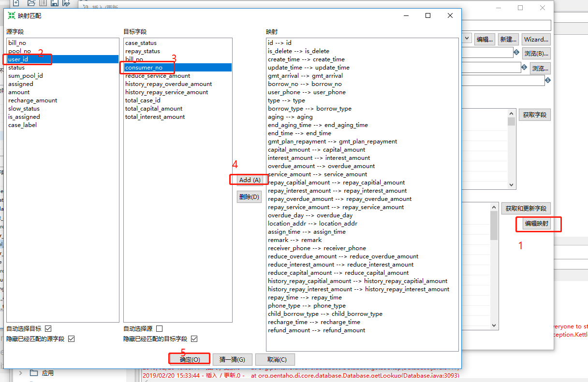Confirm mapping with 确定(O) button
588x382 pixels.
click(190, 359)
